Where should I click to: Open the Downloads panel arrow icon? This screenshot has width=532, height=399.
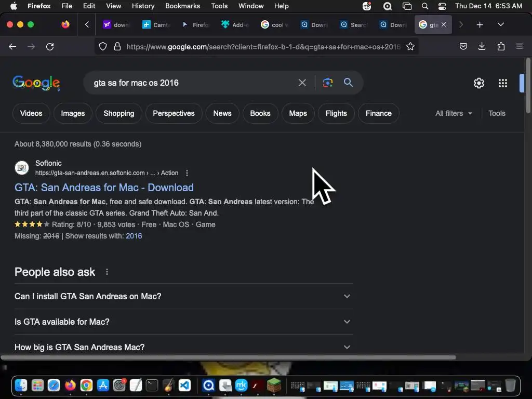click(x=482, y=46)
